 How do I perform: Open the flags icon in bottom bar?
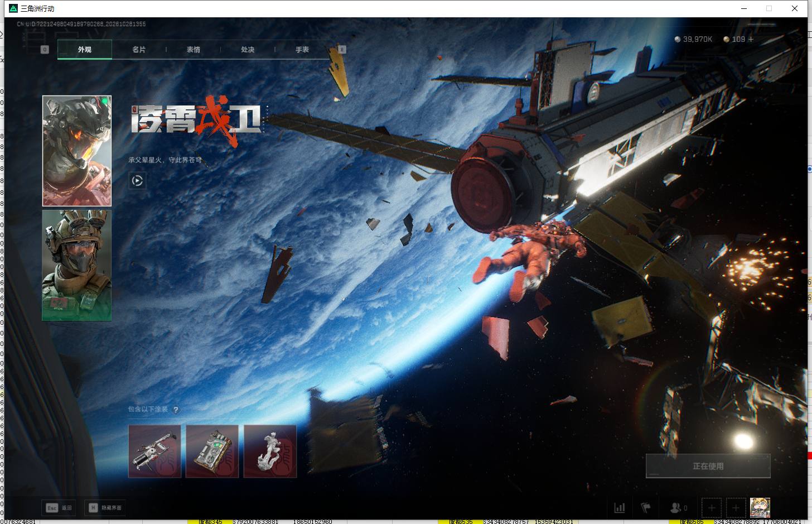[x=646, y=508]
